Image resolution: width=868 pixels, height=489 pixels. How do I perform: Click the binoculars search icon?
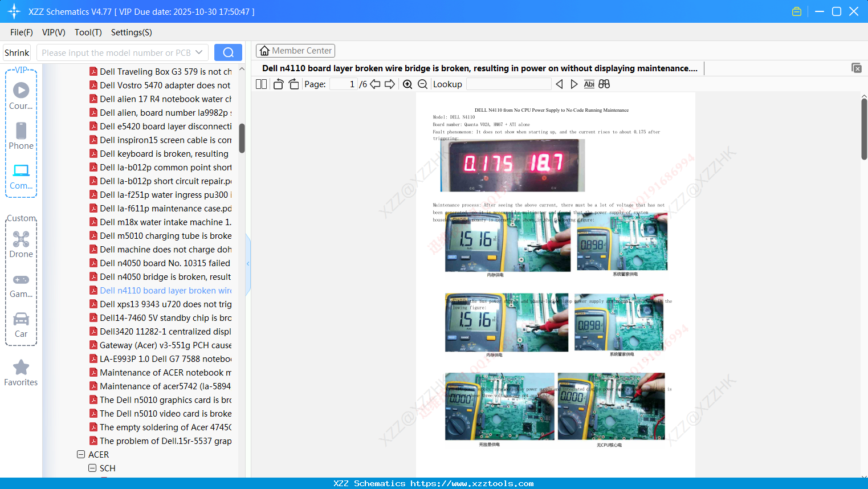click(x=604, y=84)
